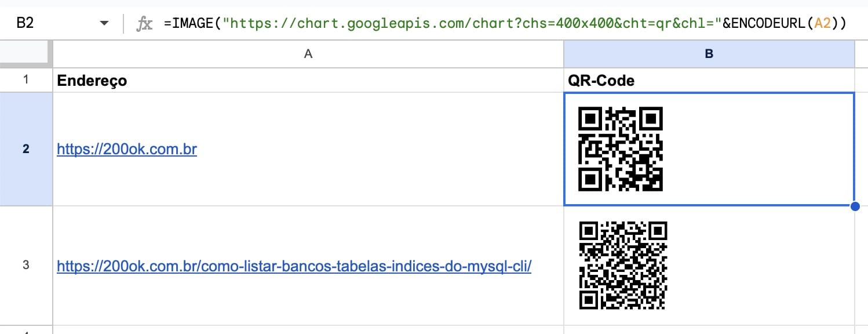This screenshot has width=868, height=334.
Task: Click the A2 cell reference in formula
Action: pyautogui.click(x=822, y=24)
